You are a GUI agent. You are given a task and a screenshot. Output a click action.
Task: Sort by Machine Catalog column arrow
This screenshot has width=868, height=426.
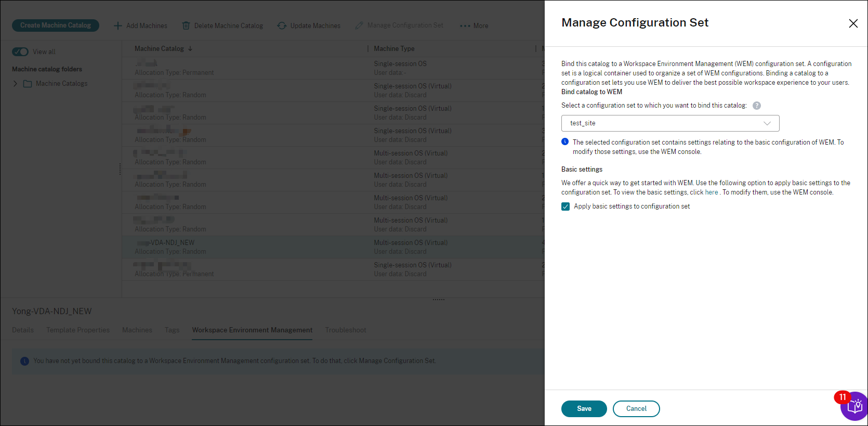pos(190,48)
